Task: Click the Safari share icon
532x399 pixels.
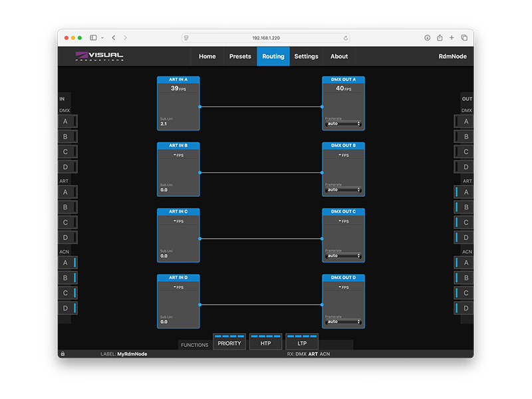Action: [440, 38]
